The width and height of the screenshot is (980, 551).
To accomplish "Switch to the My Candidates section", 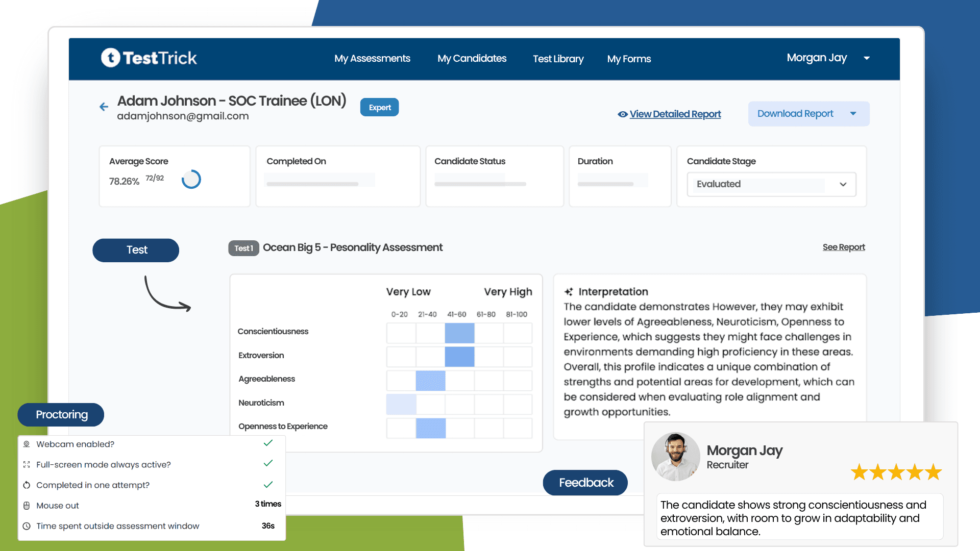I will (x=472, y=58).
